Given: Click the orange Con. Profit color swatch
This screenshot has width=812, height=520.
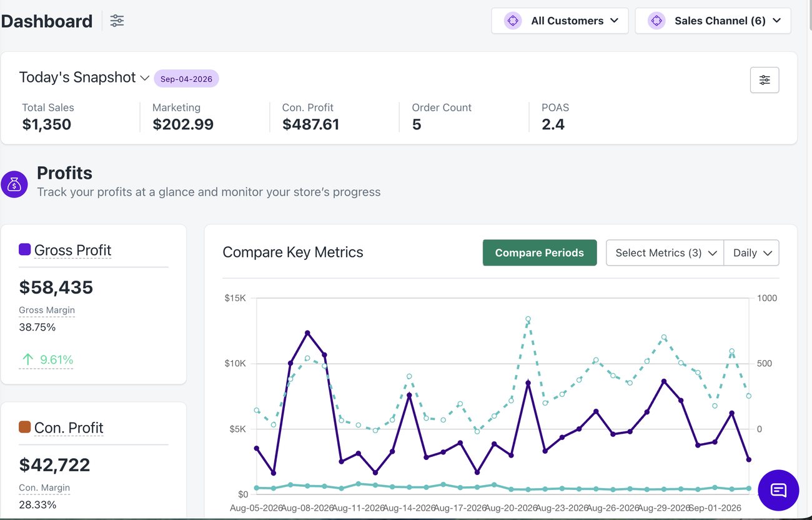Looking at the screenshot, I should coord(25,427).
